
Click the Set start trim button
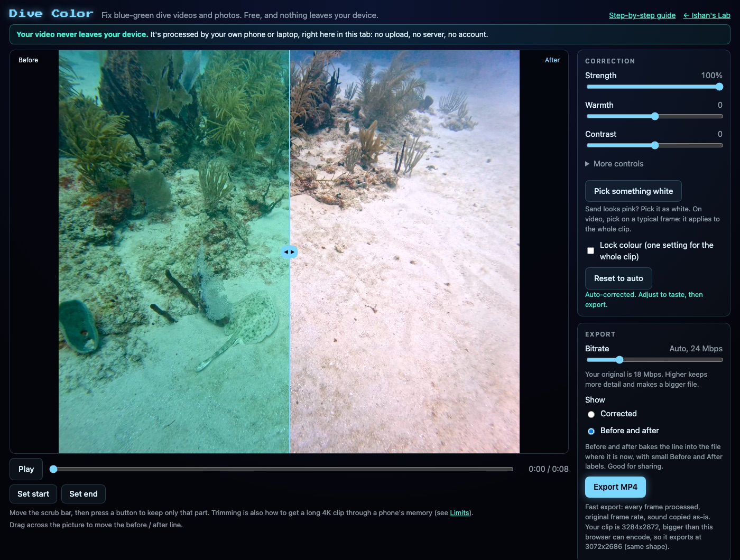click(33, 494)
